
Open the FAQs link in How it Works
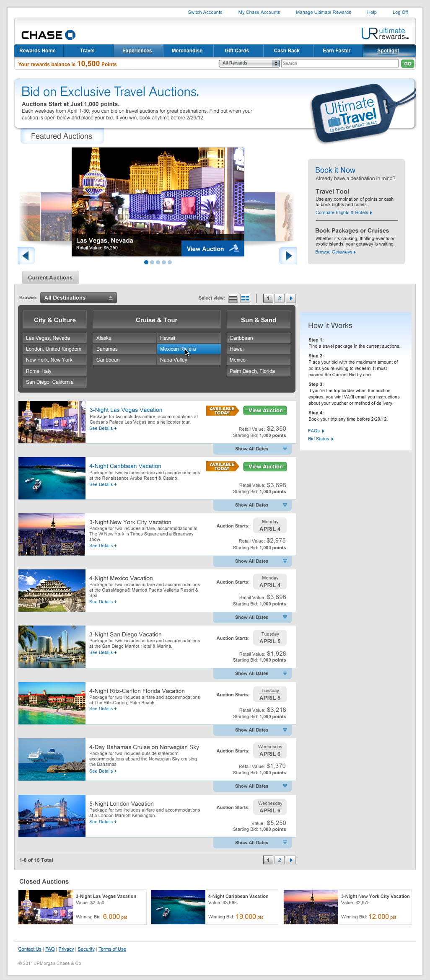[x=316, y=431]
